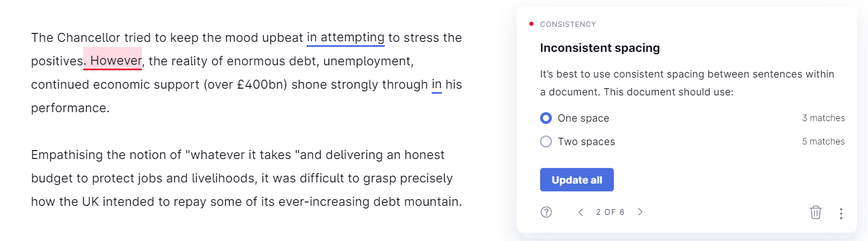Screen dimensions: 868x241
Task: Click the '2 OF 8' suggestion counter
Action: (610, 212)
